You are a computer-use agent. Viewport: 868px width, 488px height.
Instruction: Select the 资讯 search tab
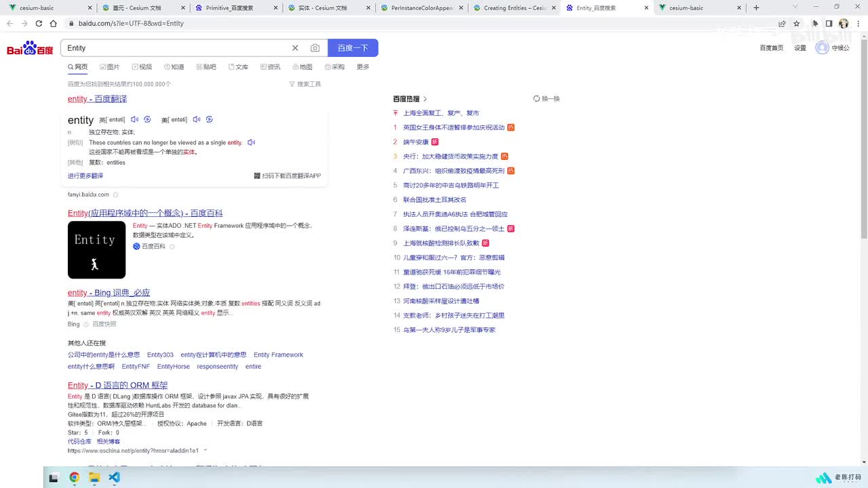(270, 67)
